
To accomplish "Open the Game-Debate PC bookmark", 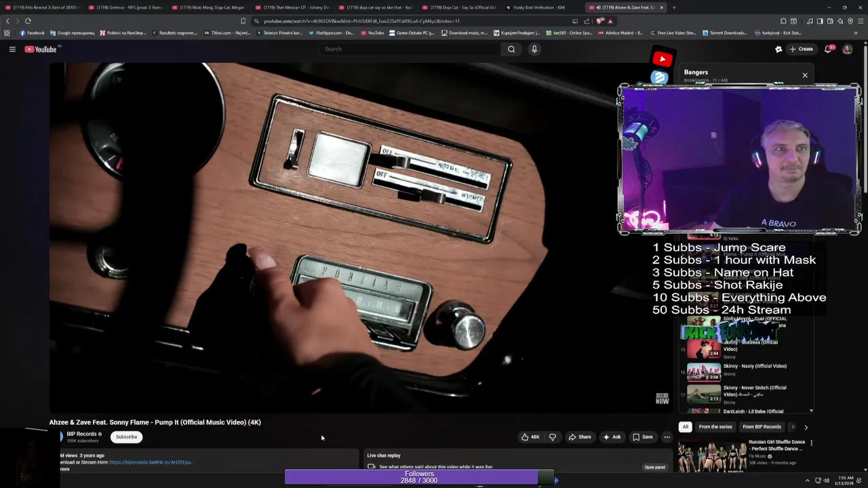I will coord(412,33).
